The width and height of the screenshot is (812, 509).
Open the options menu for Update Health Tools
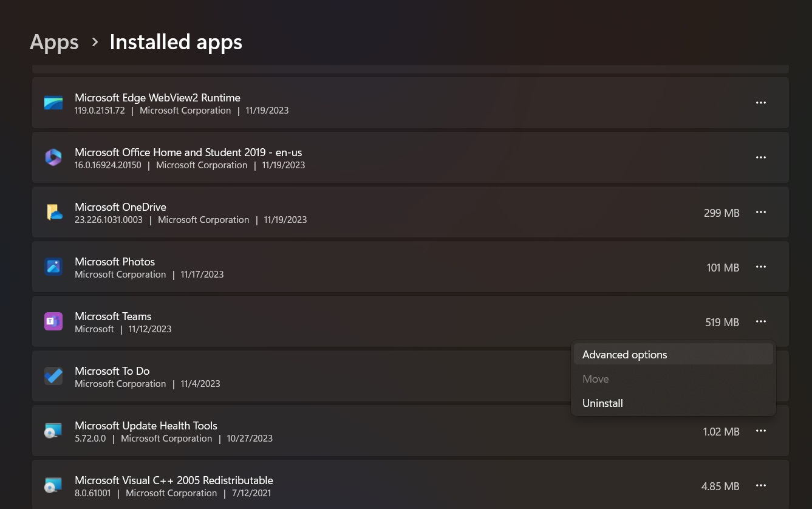point(761,431)
